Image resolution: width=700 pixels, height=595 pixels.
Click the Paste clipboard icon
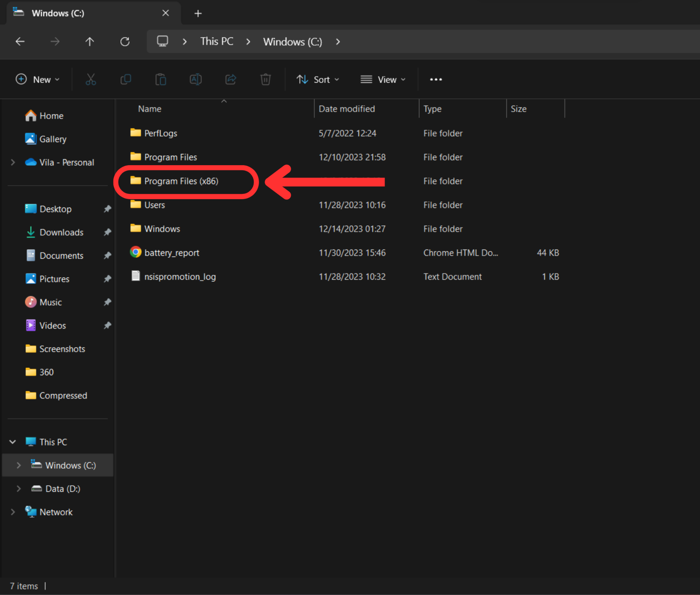tap(160, 79)
